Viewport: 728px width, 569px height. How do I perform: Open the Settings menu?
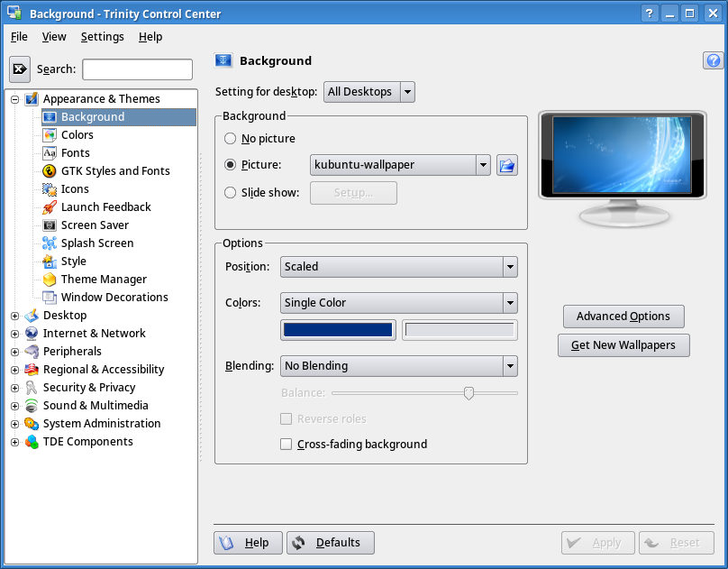pyautogui.click(x=102, y=37)
